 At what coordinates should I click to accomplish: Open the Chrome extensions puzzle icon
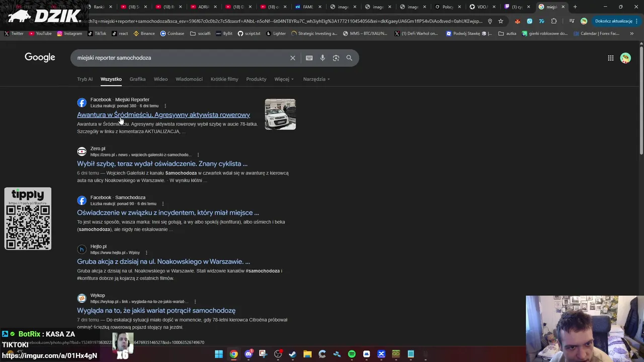(x=554, y=21)
